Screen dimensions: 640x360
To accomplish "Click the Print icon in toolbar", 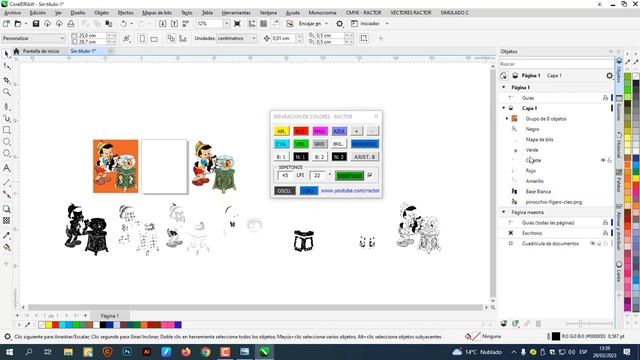I will click(x=71, y=24).
